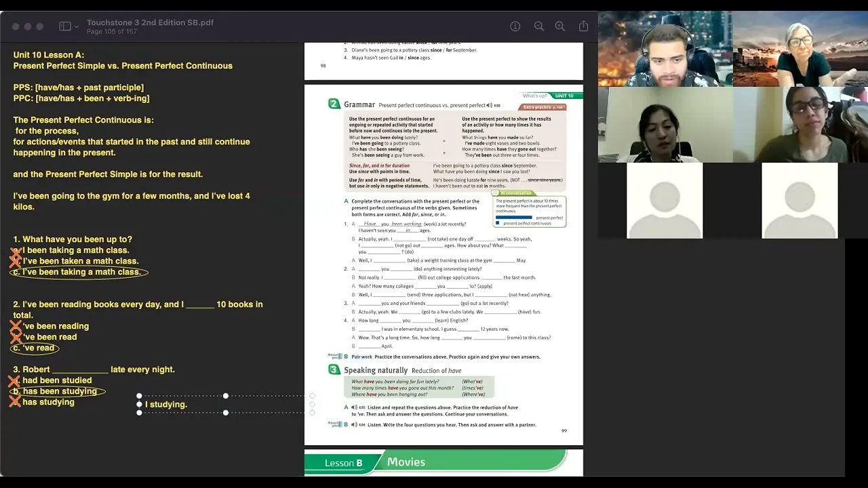Click the document title 'Touchstone 3 2nd Edition SB.pdf'
868x488 pixels.
pos(150,22)
